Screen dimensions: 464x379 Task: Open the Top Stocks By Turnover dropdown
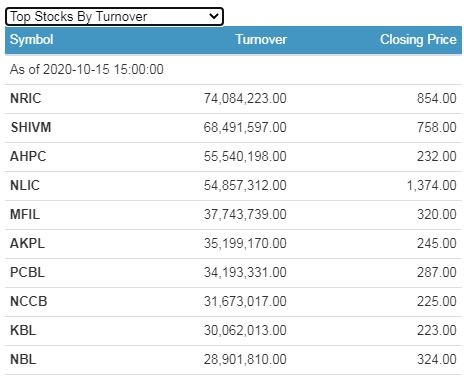coord(114,17)
